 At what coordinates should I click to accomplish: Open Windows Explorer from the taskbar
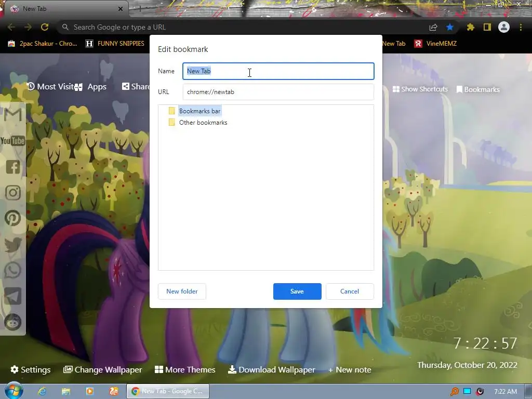click(66, 391)
